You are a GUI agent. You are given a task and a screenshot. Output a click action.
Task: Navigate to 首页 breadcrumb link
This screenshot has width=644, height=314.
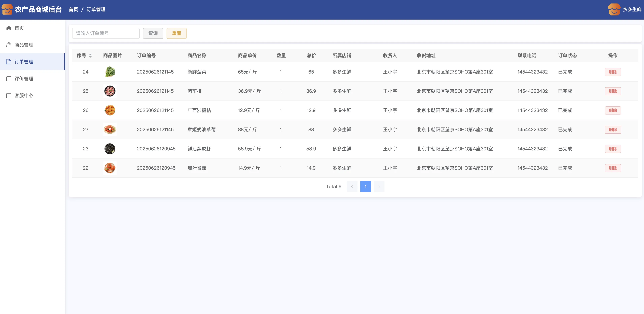click(x=73, y=9)
